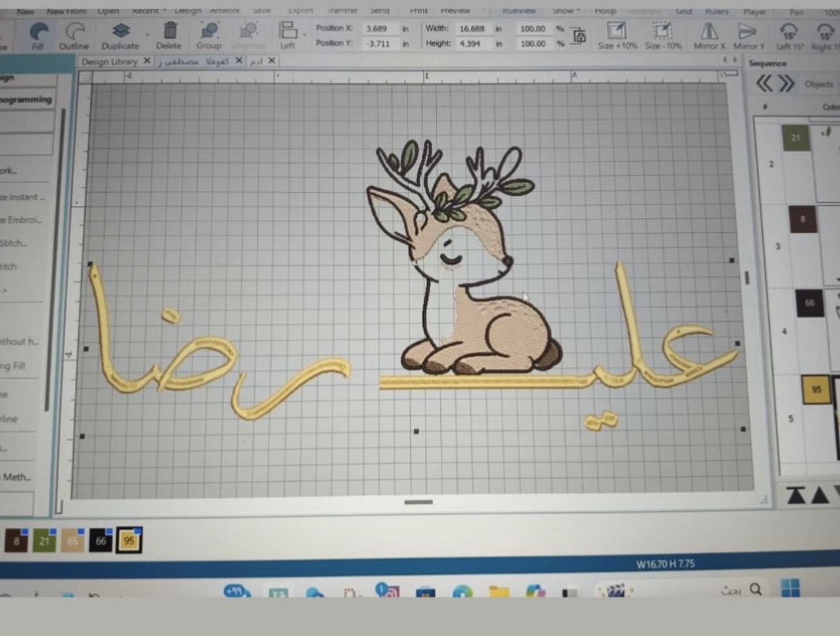The height and width of the screenshot is (636, 840).
Task: Click Sequence double-right arrows icon
Action: (787, 83)
